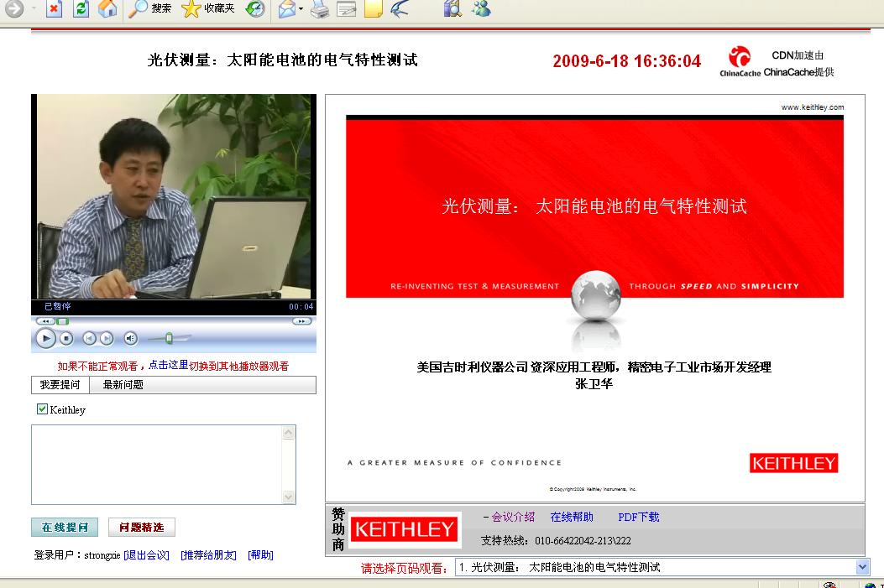
Task: Click the slide title 光伏测量 text
Action: point(594,206)
